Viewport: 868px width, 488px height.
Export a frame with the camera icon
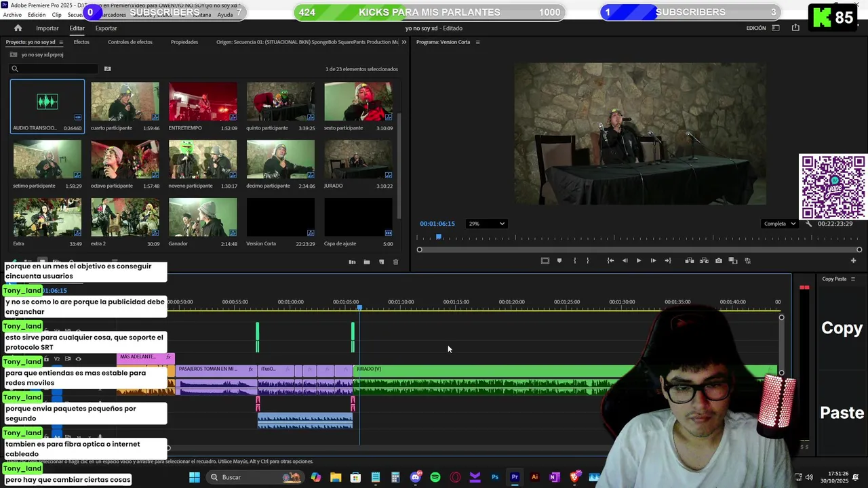[x=718, y=260]
